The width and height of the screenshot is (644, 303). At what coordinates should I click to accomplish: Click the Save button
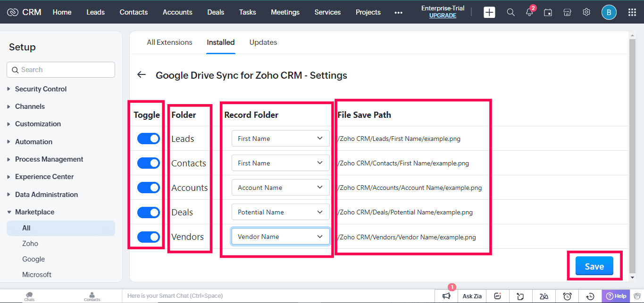(594, 266)
